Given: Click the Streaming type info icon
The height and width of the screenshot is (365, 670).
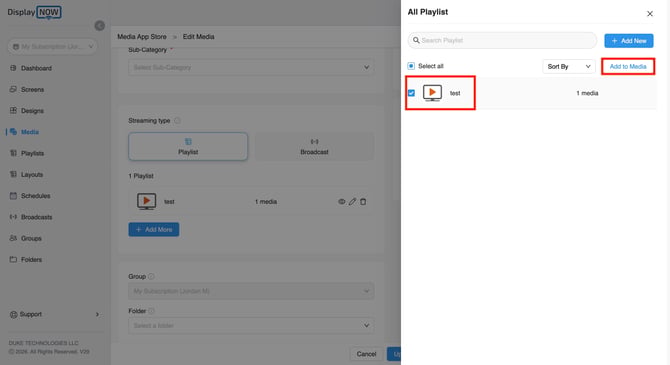Looking at the screenshot, I should pyautogui.click(x=177, y=121).
